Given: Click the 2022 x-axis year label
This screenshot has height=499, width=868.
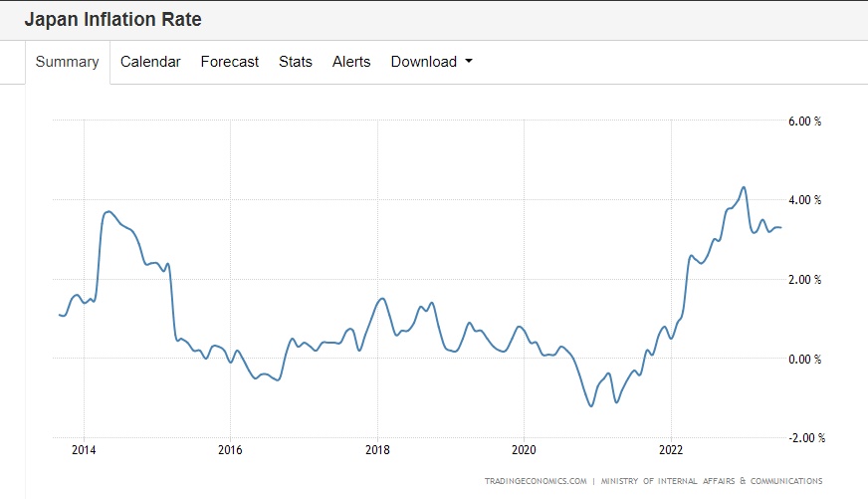Looking at the screenshot, I should [x=671, y=448].
